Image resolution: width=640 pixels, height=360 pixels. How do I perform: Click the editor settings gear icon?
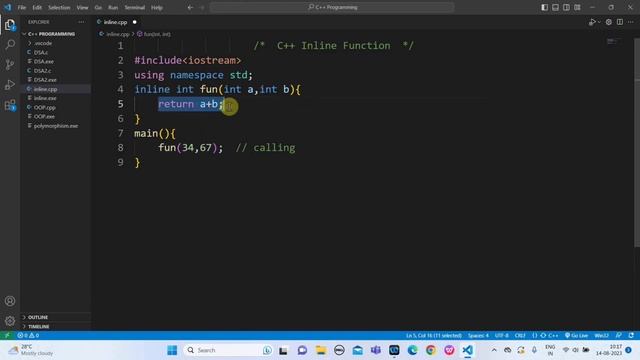point(609,22)
